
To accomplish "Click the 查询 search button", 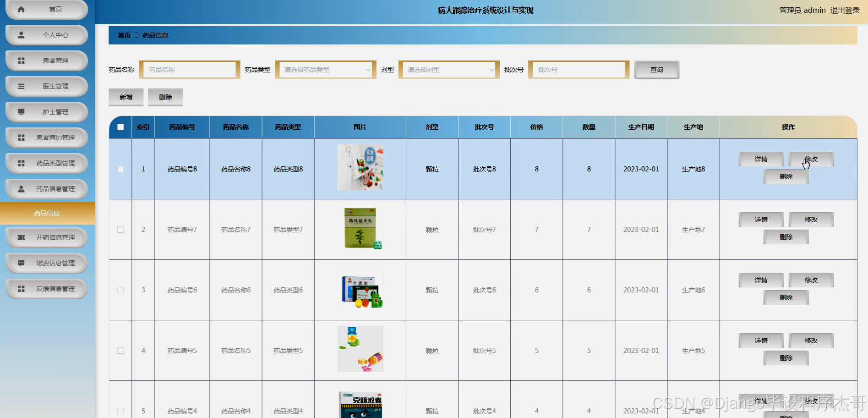I will 657,70.
